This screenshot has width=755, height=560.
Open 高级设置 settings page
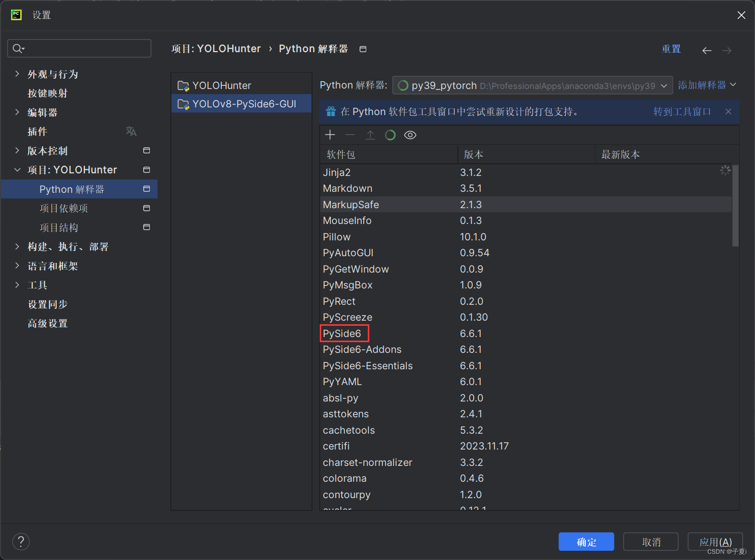click(48, 323)
